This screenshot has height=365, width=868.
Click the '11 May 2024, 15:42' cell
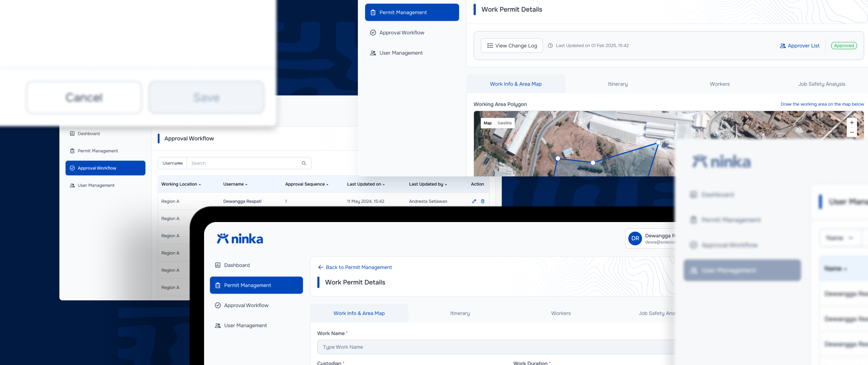pos(365,202)
